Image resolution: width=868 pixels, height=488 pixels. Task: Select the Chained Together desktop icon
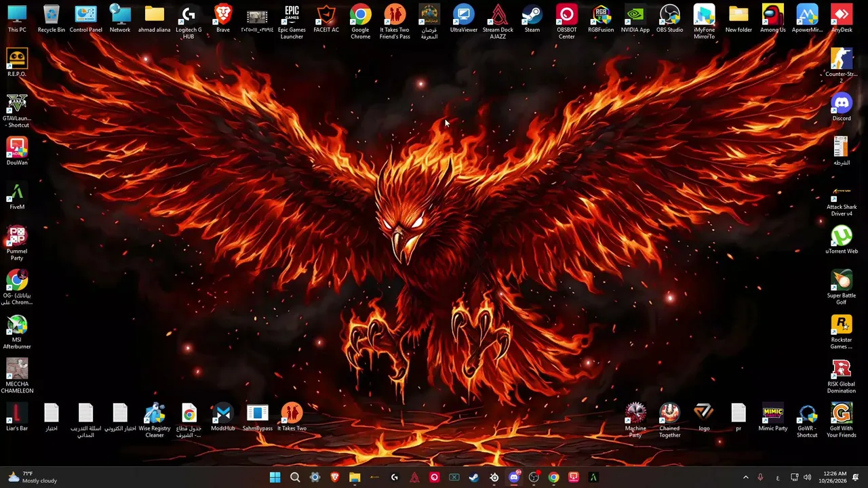tap(669, 420)
